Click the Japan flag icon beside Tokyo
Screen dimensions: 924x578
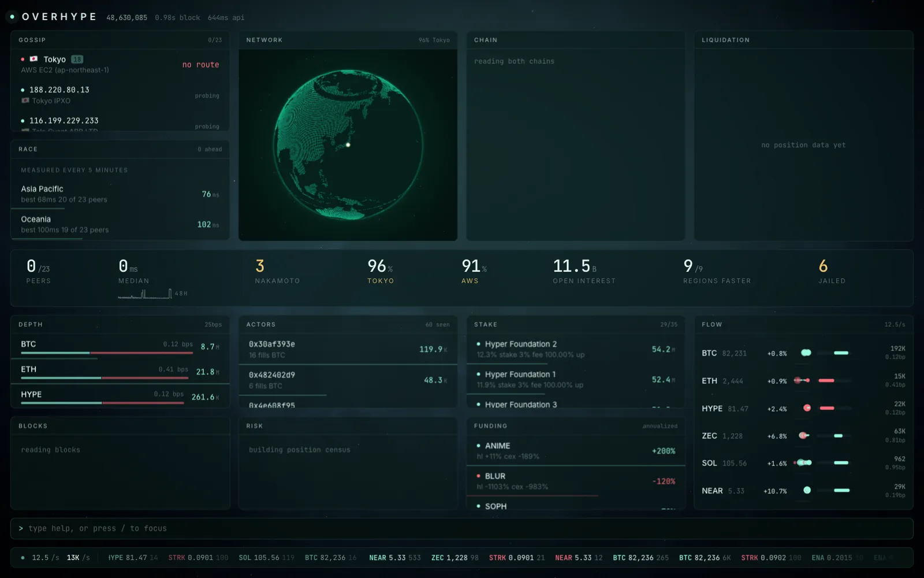point(33,59)
